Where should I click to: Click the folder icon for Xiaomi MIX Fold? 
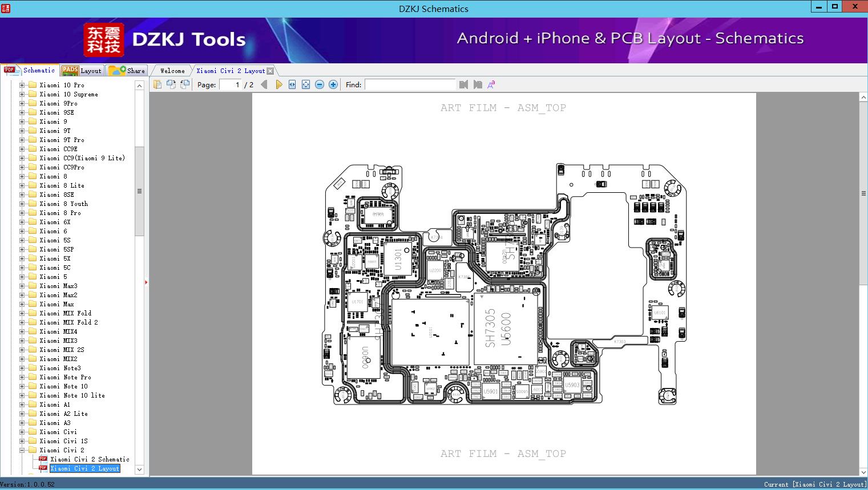33,313
